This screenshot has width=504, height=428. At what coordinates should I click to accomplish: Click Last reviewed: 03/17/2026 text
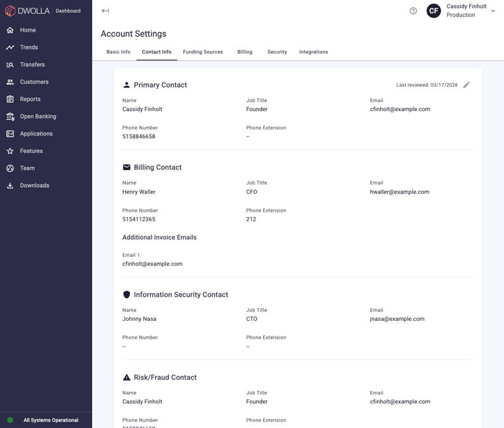point(427,85)
